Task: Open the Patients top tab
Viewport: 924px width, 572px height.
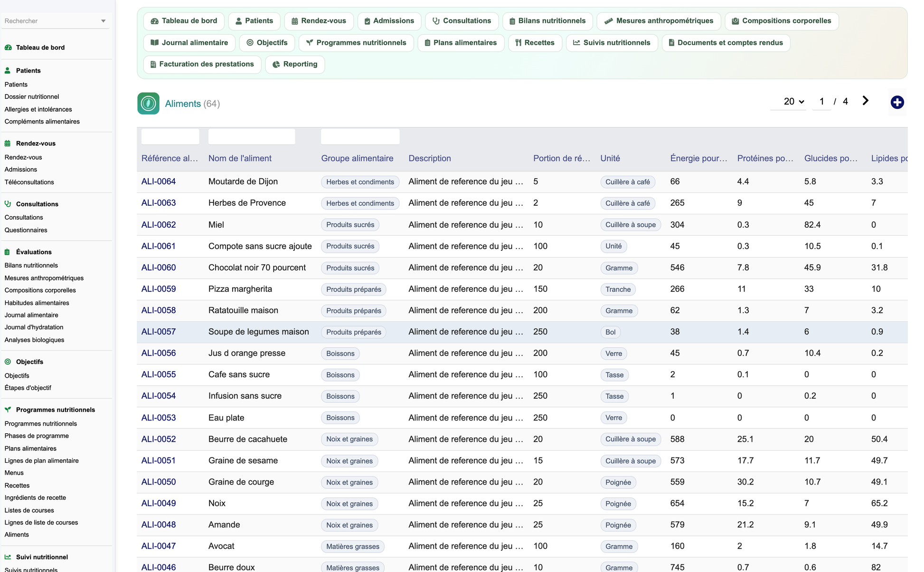Action: point(254,21)
